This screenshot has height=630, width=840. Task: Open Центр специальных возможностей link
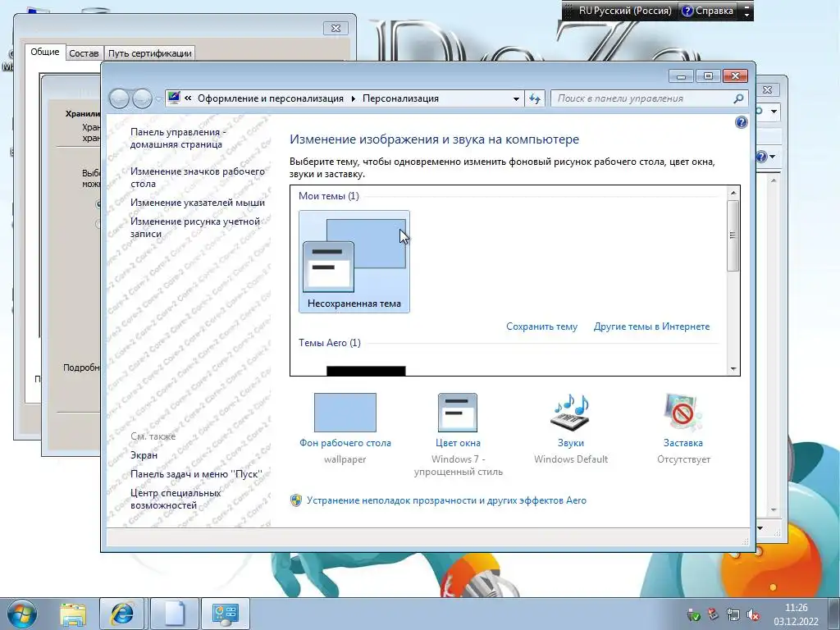(176, 500)
